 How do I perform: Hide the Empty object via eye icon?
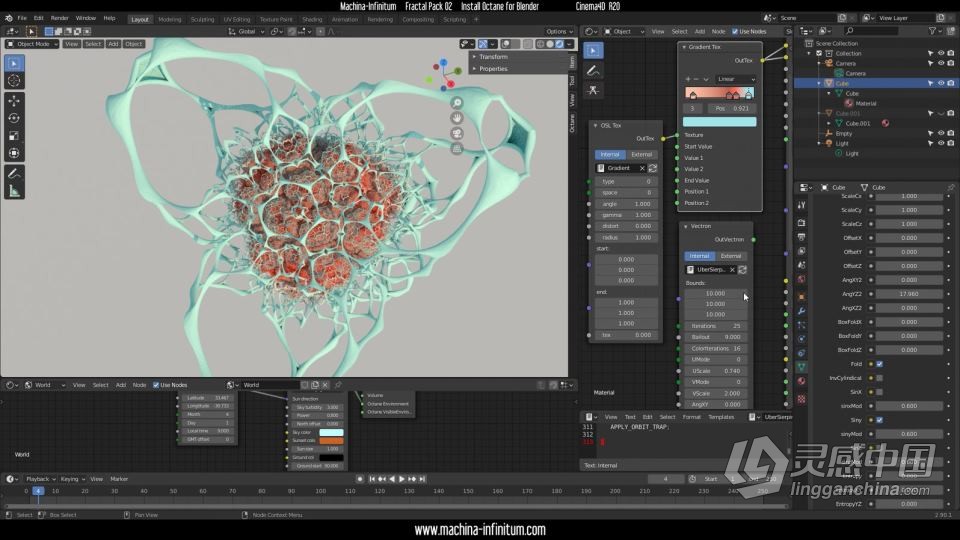click(940, 133)
